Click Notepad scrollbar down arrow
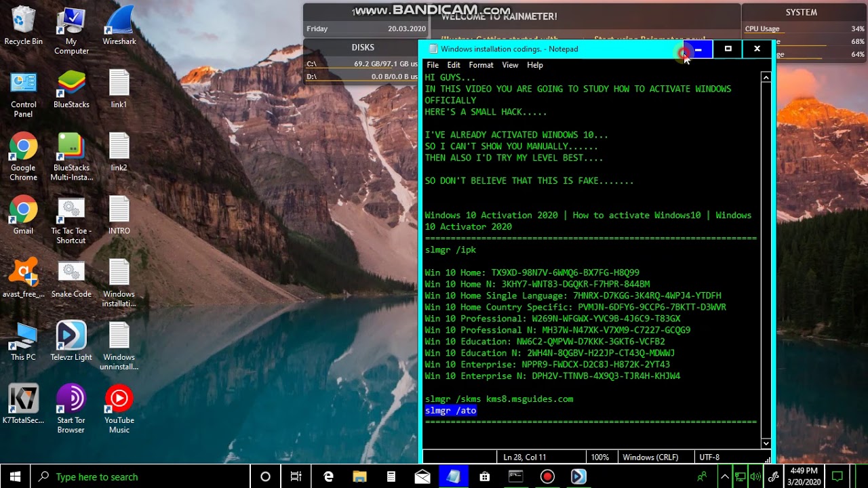Image resolution: width=868 pixels, height=488 pixels. pos(766,443)
